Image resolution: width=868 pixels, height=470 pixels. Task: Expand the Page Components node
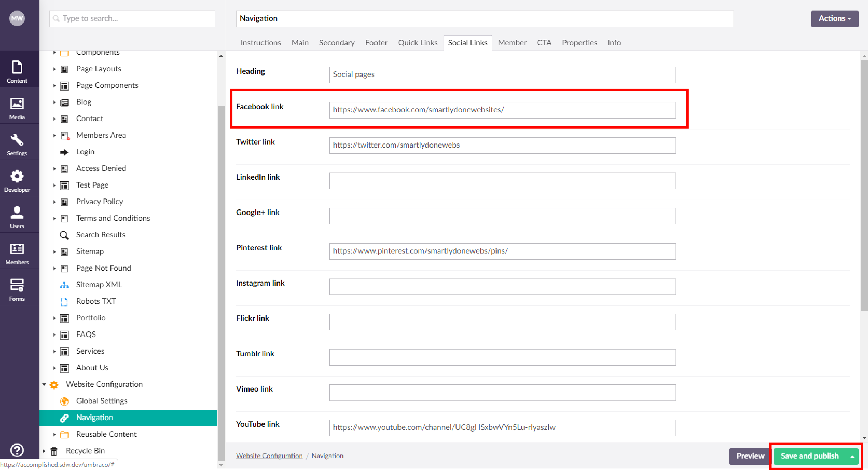[x=54, y=86]
